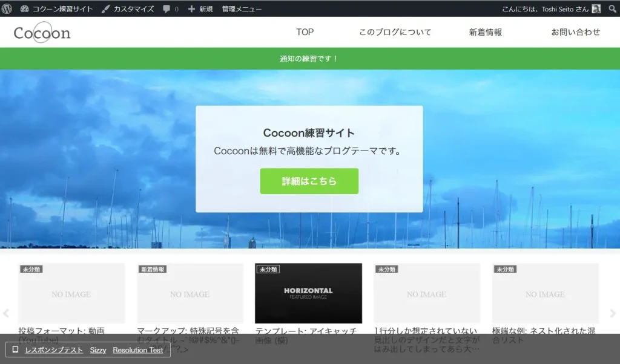The height and width of the screenshot is (364, 620).
Task: Click the 新着情報 category label on card
Action: (x=153, y=269)
